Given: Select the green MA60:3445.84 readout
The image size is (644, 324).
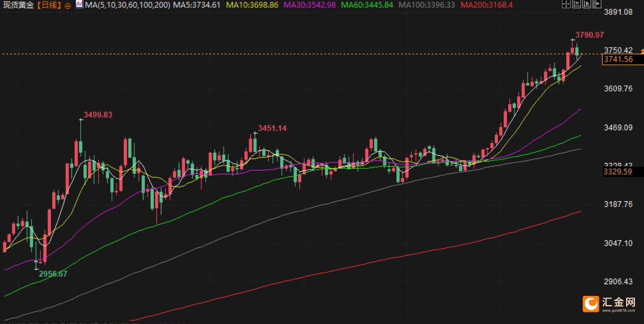Looking at the screenshot, I should [367, 5].
